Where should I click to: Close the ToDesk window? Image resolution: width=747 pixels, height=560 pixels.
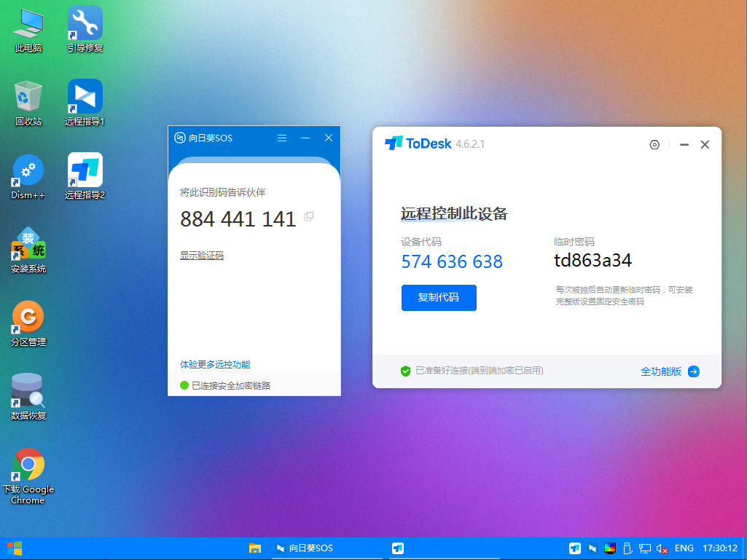coord(705,145)
